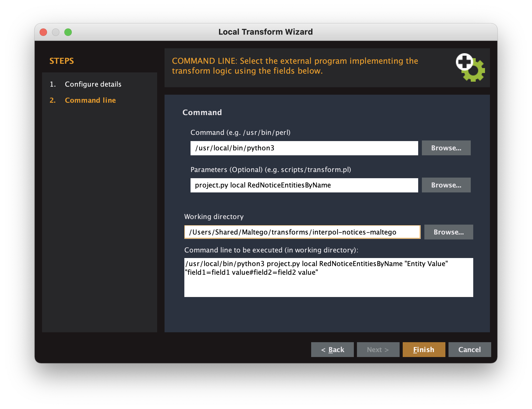Click the red close traffic-light button
Screen dimensions: 532x409
pos(43,32)
